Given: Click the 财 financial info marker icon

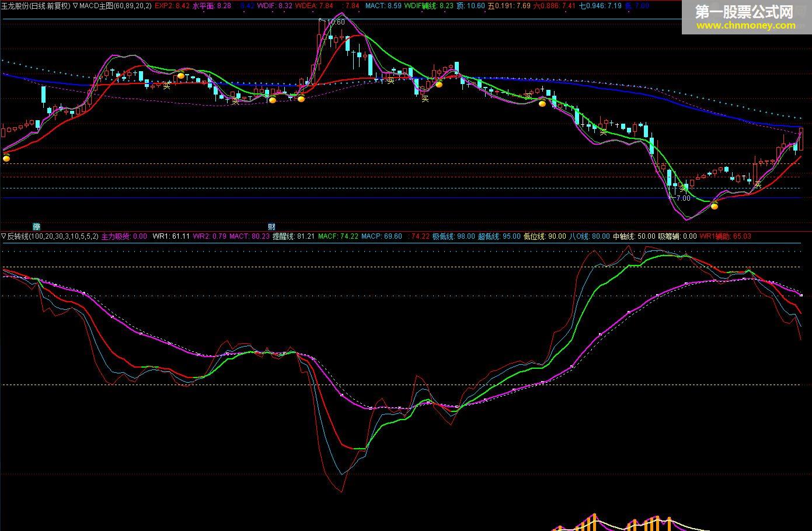Looking at the screenshot, I should (x=271, y=226).
